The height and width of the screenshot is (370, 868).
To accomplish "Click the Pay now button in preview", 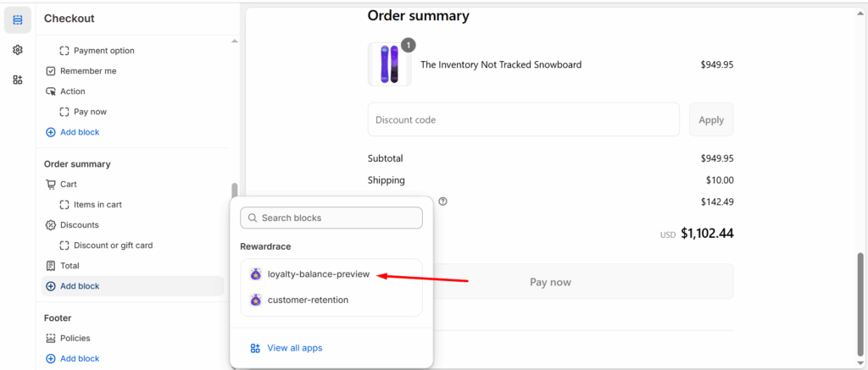I will coord(550,281).
